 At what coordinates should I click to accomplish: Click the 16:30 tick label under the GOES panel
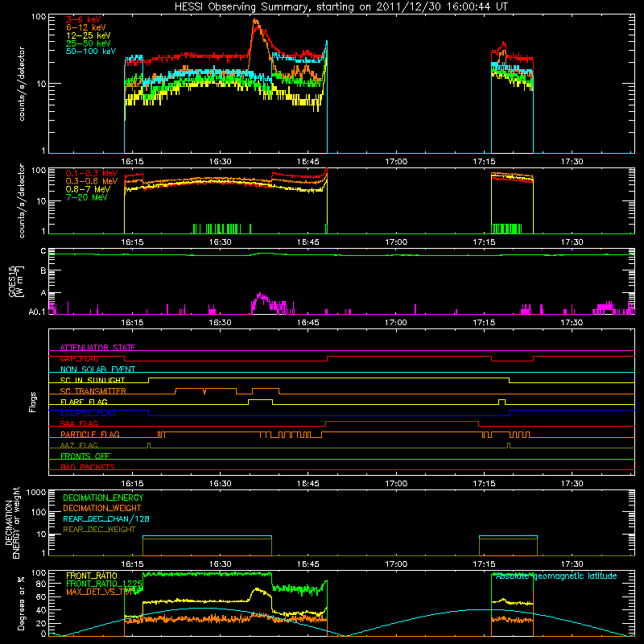pos(220,323)
